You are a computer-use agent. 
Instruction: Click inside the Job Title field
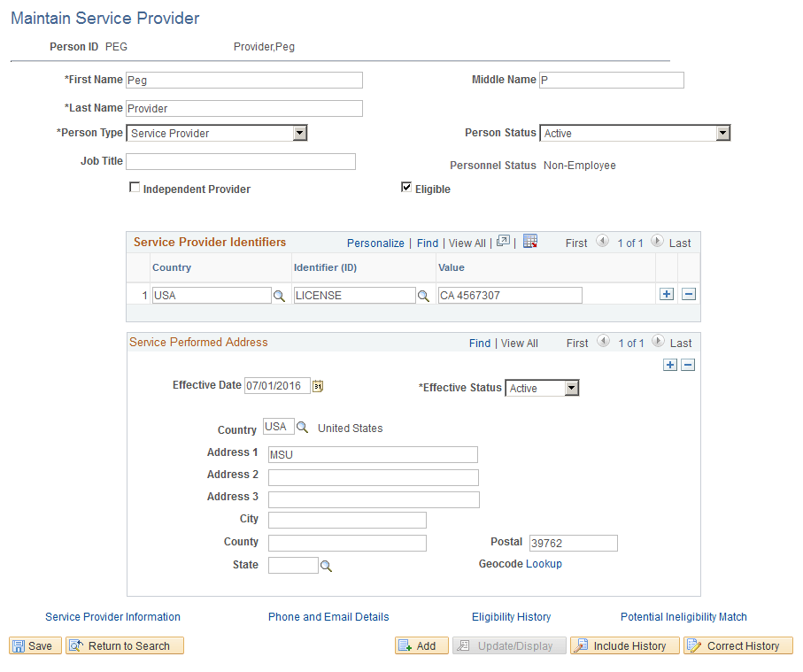(239, 161)
